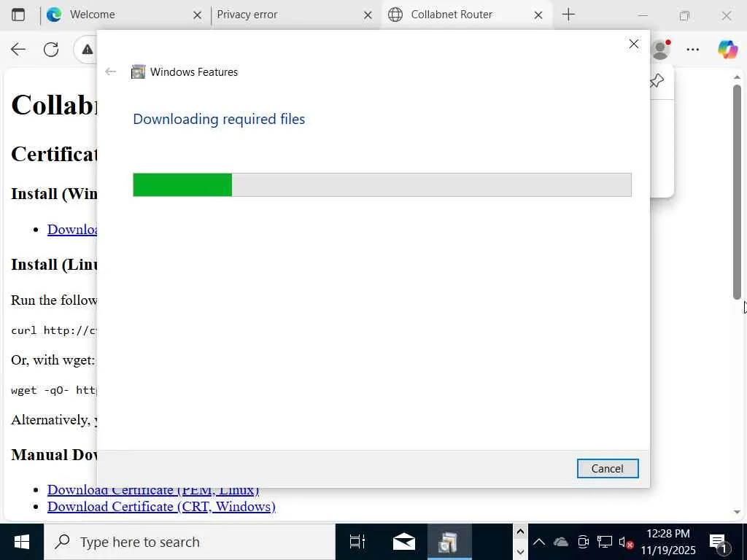Click Windows Features taskbar icon
The image size is (747, 560).
[449, 542]
